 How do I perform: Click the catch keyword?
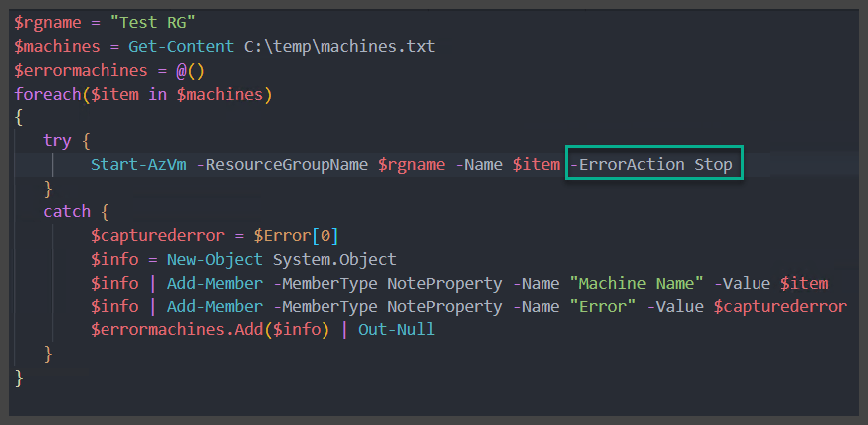(67, 212)
